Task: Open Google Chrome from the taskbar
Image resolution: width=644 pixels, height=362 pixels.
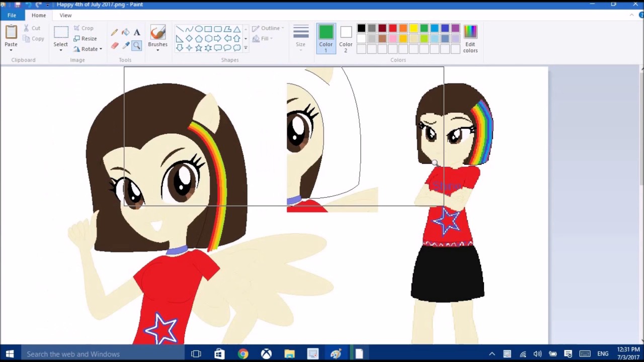Action: tap(243, 354)
